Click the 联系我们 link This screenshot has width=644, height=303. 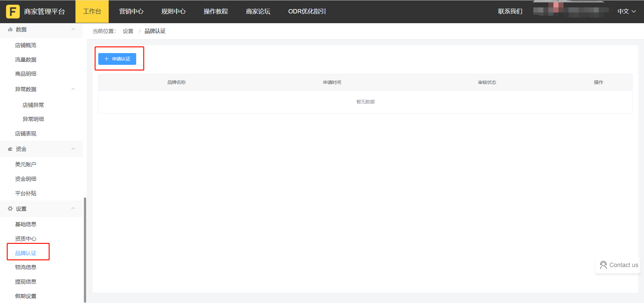pos(510,11)
